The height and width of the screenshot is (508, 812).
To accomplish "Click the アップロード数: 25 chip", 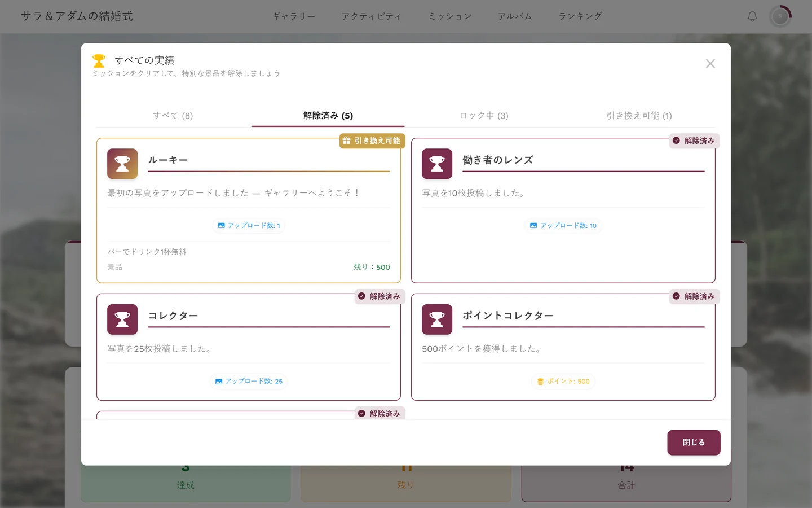I will pyautogui.click(x=249, y=382).
